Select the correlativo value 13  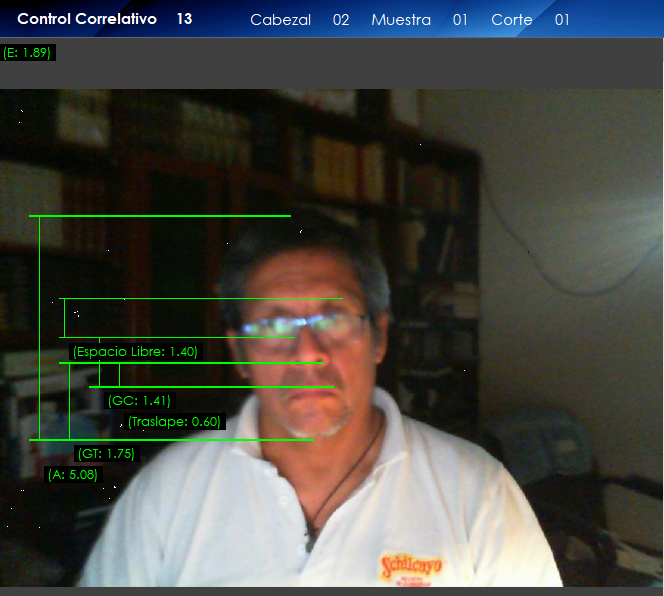pyautogui.click(x=184, y=19)
